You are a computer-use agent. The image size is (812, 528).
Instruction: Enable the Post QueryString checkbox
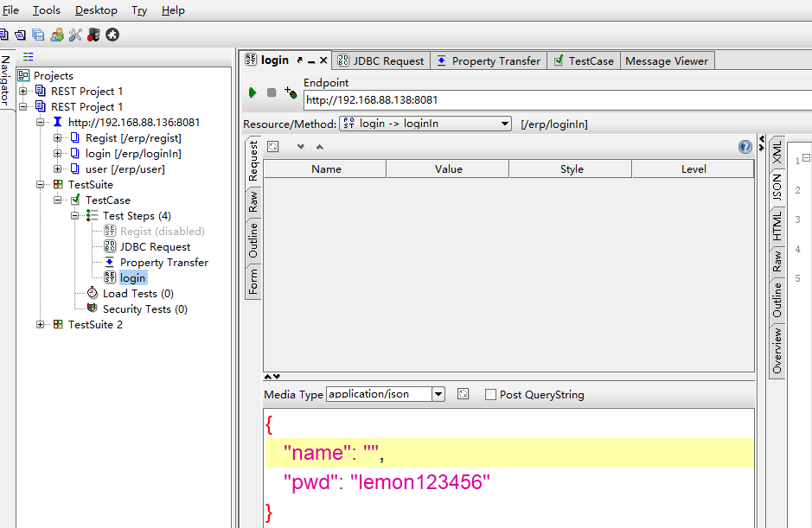[x=490, y=395]
